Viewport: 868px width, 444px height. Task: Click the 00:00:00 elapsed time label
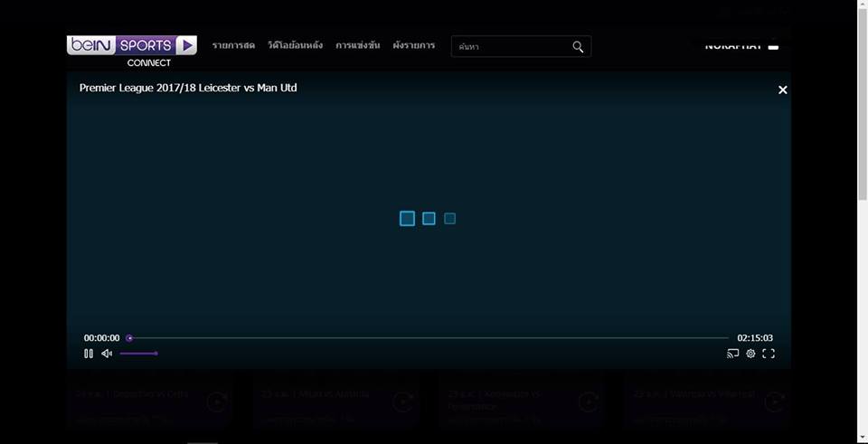click(x=102, y=337)
